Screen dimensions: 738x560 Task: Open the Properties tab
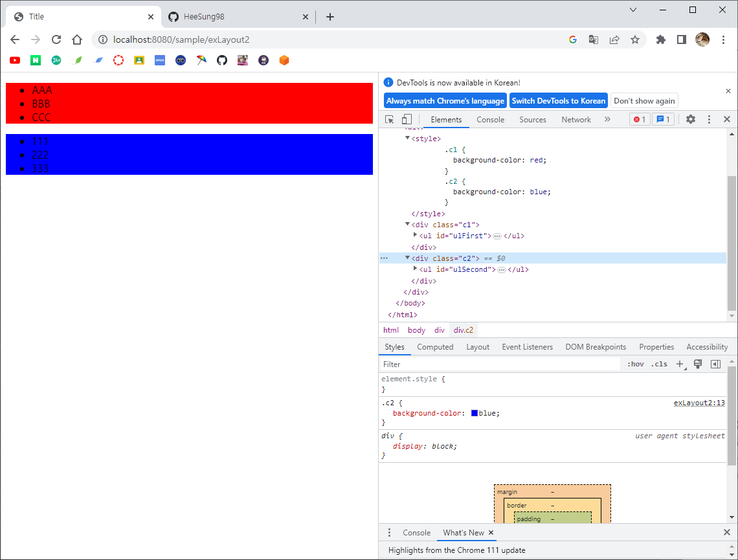click(x=656, y=347)
